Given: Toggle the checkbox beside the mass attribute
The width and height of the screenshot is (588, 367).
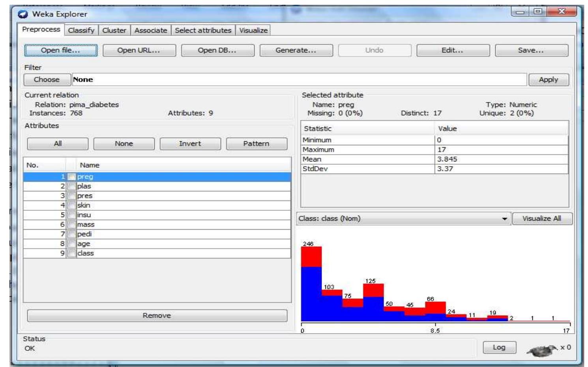Looking at the screenshot, I should pos(71,225).
